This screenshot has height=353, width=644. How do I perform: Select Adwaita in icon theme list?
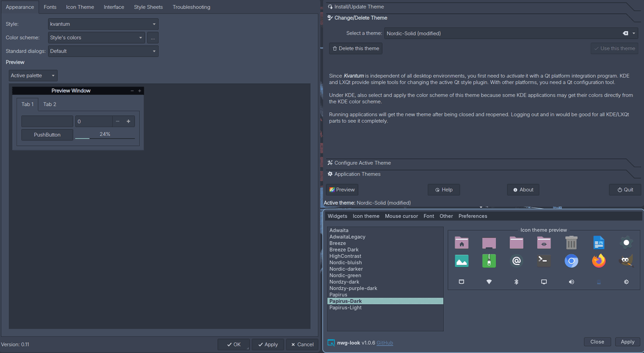385,230
